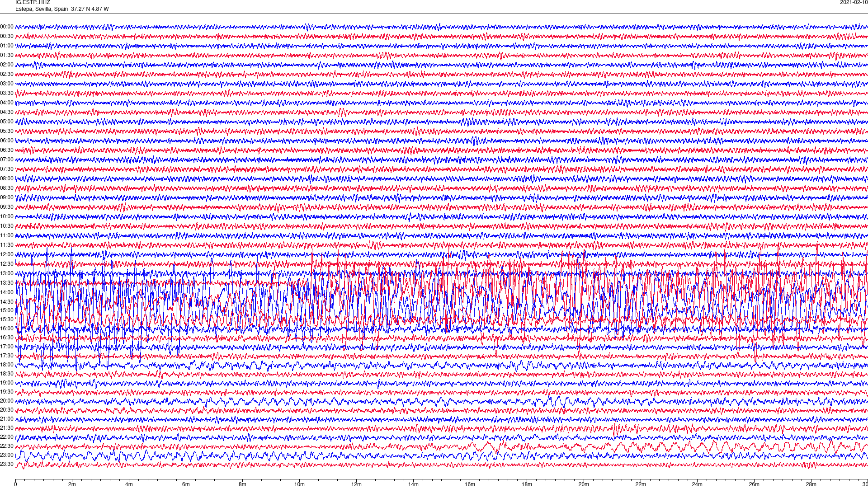
Task: Select the 09:00 time row label
Action: coord(7,197)
